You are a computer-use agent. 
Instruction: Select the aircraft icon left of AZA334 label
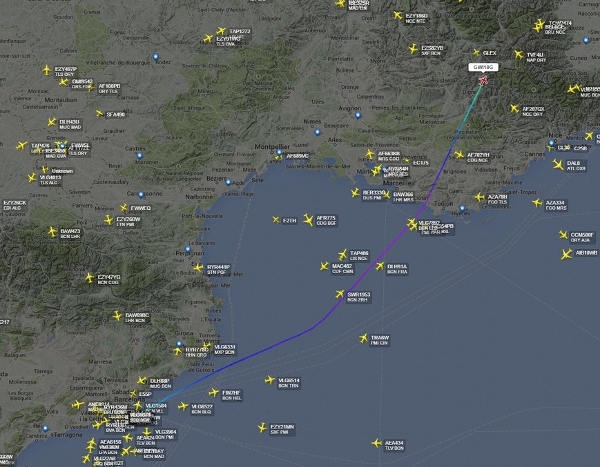(537, 203)
